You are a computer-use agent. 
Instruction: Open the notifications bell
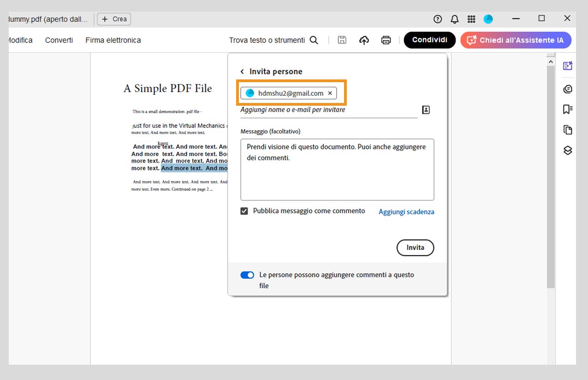point(454,19)
